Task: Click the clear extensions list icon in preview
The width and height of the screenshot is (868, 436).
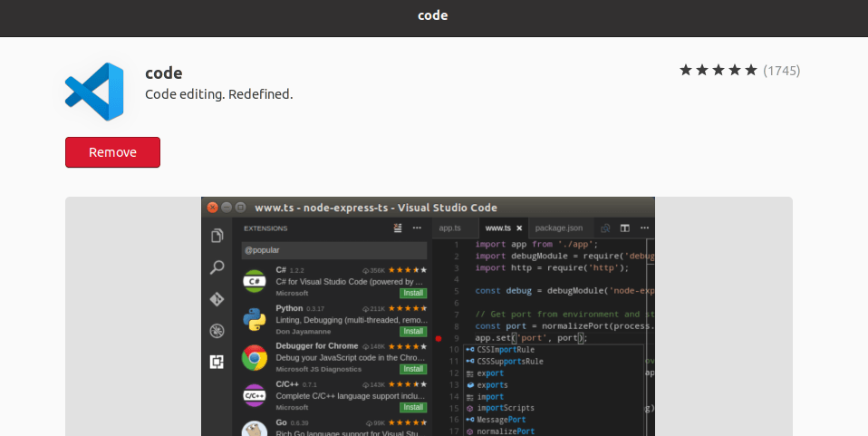Action: [x=398, y=228]
